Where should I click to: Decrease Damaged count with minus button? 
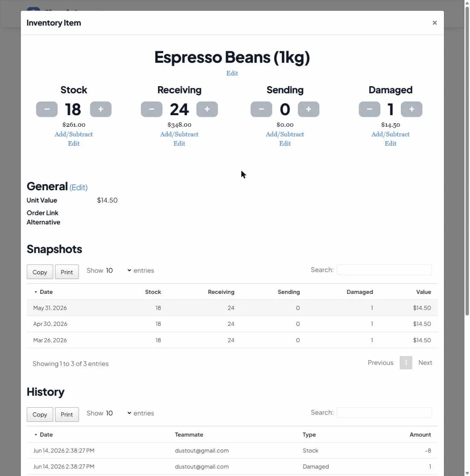[x=369, y=109]
